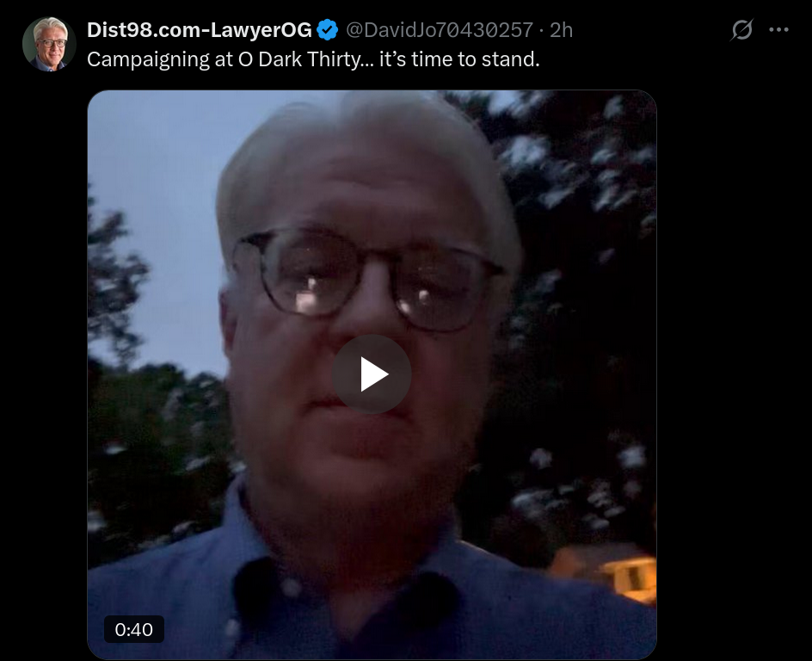Open the author's profile picture avatar
The height and width of the screenshot is (661, 812).
(x=49, y=44)
